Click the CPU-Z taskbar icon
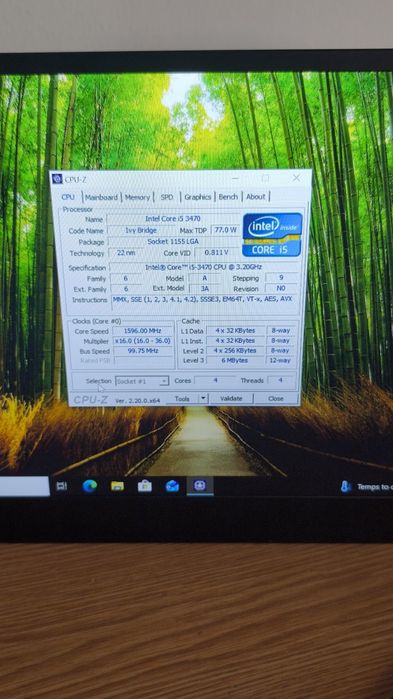This screenshot has width=393, height=699. 200,486
